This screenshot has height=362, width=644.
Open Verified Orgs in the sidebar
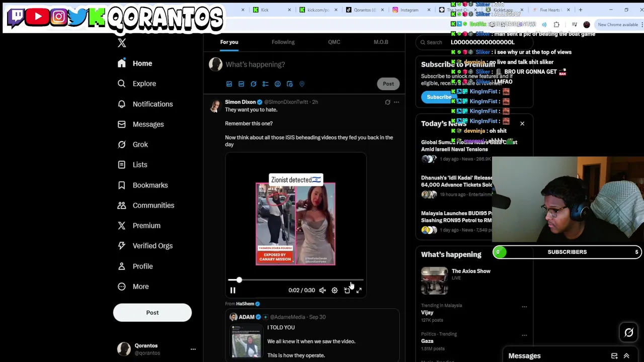click(145, 246)
